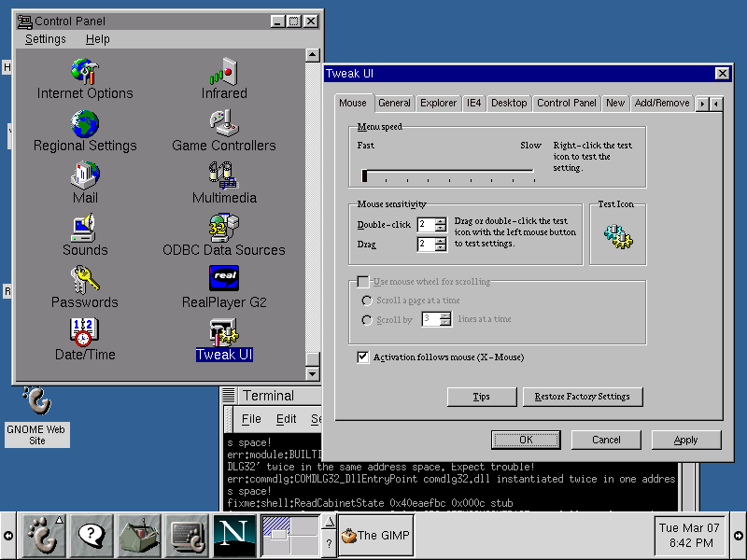Click the Menu speed slider thumb
Viewport: 747px width, 560px height.
364,175
